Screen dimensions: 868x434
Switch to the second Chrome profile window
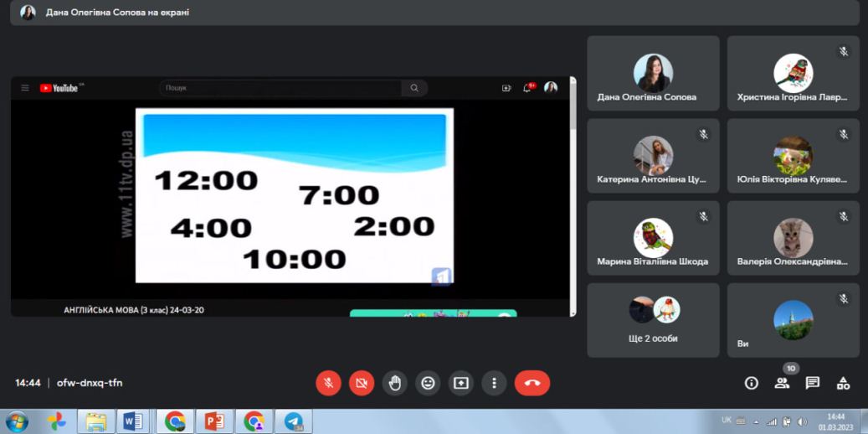[x=254, y=421]
